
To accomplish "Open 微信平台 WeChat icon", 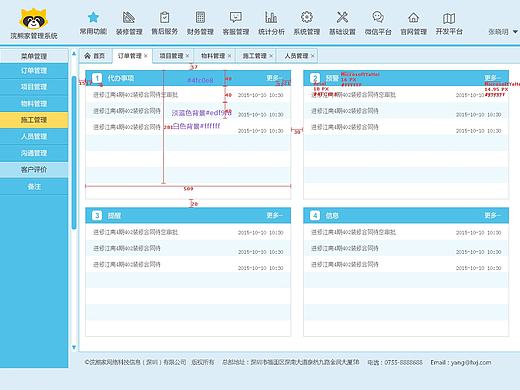I will point(378,17).
